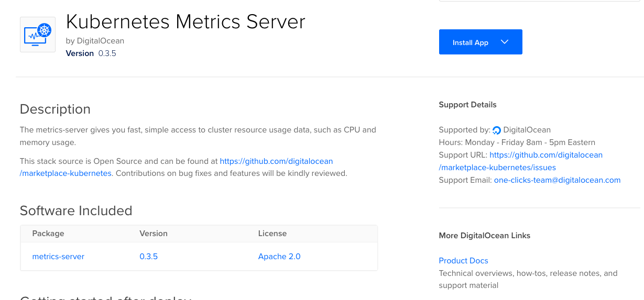Click the 0.3.5 version link in table
This screenshot has width=644, height=300.
(148, 257)
